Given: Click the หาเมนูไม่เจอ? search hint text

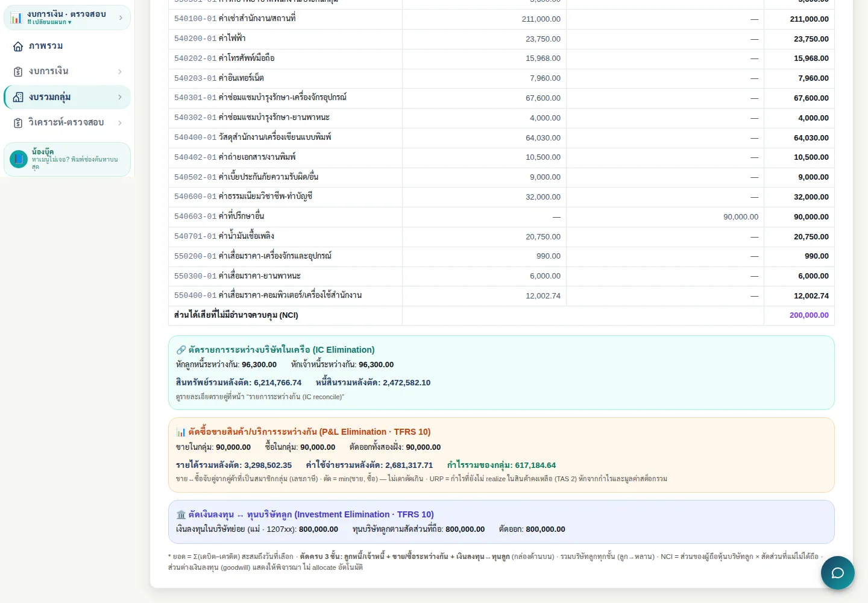Looking at the screenshot, I should [x=75, y=163].
